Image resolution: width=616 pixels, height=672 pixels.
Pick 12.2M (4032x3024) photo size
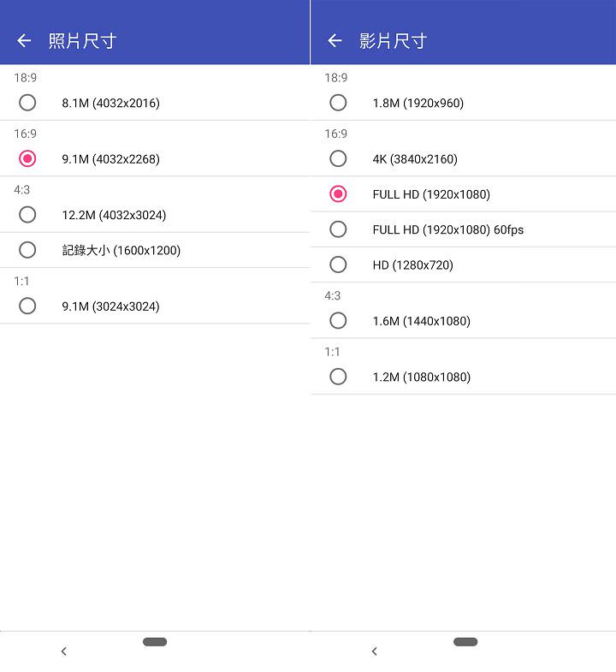[x=27, y=215]
